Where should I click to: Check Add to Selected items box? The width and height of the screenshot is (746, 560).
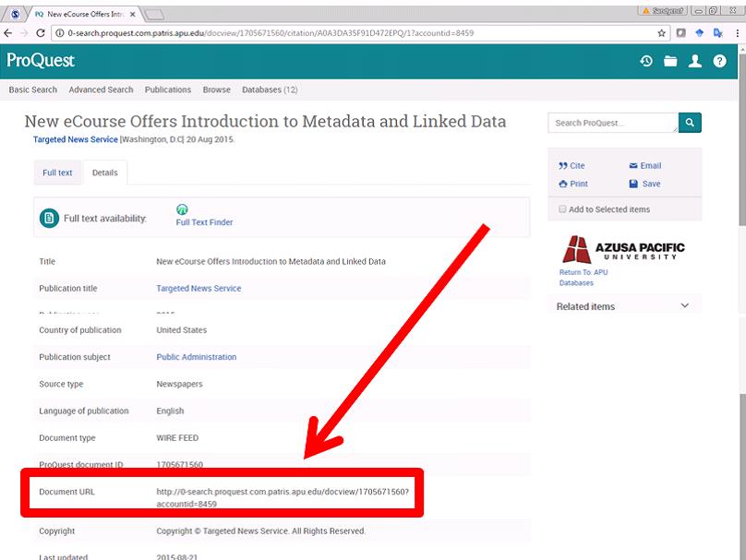click(562, 209)
